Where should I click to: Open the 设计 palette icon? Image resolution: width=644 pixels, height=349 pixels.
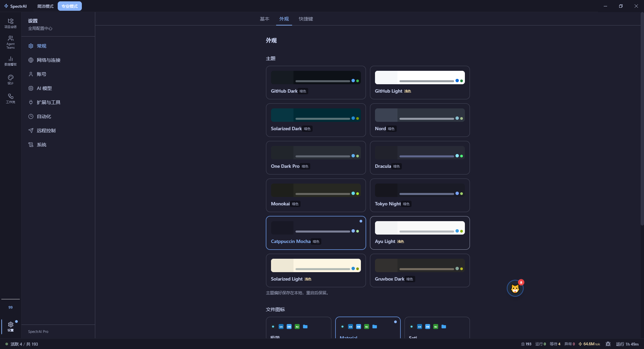click(10, 80)
